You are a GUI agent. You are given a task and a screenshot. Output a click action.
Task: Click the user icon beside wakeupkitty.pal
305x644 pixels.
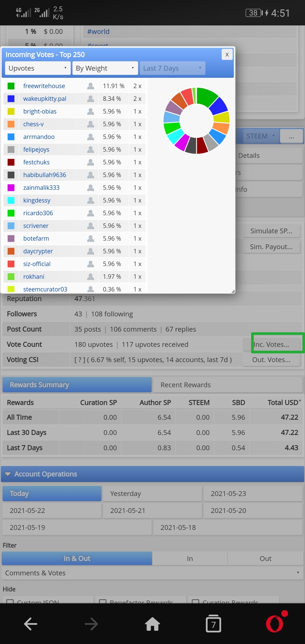pyautogui.click(x=91, y=99)
